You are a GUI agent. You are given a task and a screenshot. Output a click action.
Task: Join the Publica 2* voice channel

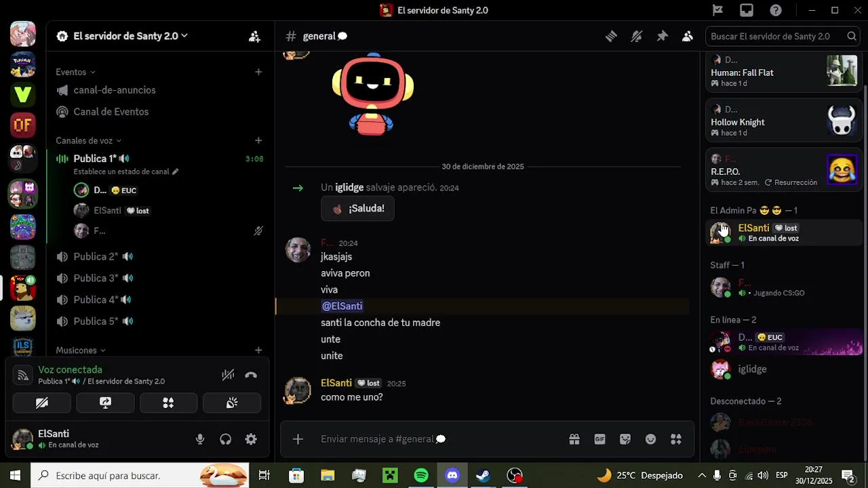pos(96,256)
